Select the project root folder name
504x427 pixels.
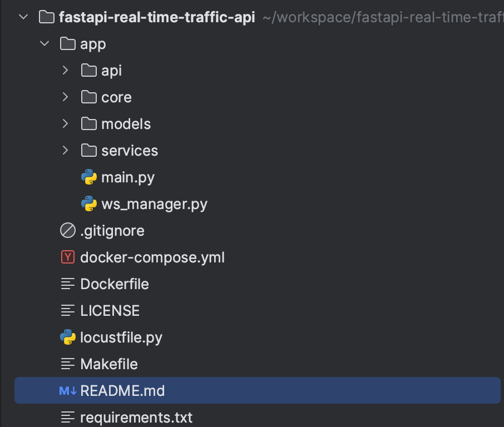157,17
